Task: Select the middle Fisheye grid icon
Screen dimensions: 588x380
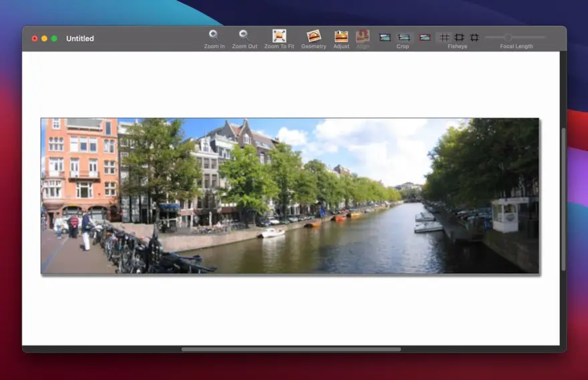Action: (x=459, y=37)
